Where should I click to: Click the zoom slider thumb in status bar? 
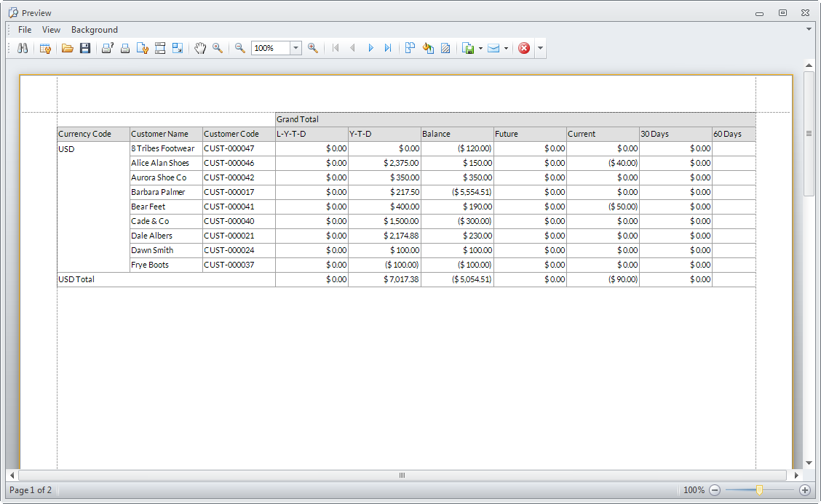[x=759, y=490]
